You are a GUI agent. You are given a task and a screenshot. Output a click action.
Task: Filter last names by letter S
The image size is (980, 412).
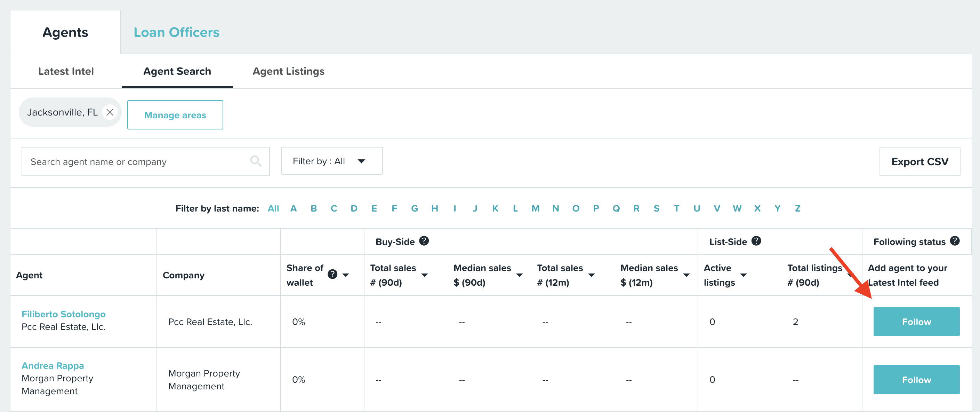[656, 208]
